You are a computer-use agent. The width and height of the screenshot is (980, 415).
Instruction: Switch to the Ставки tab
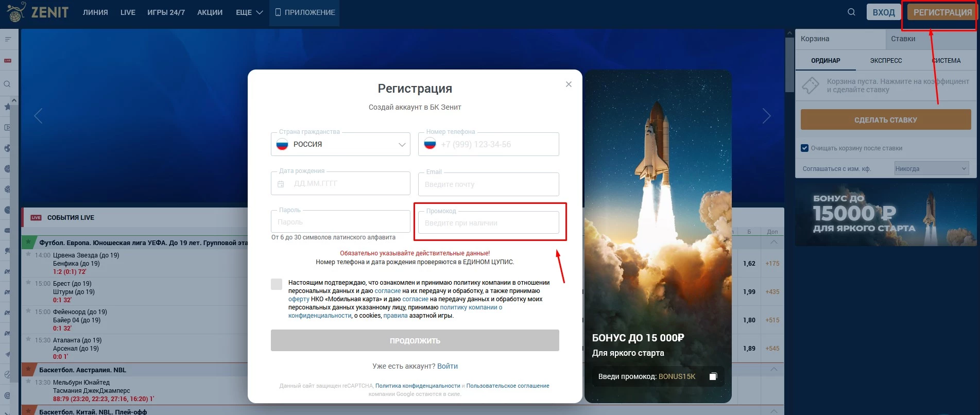tap(931, 39)
